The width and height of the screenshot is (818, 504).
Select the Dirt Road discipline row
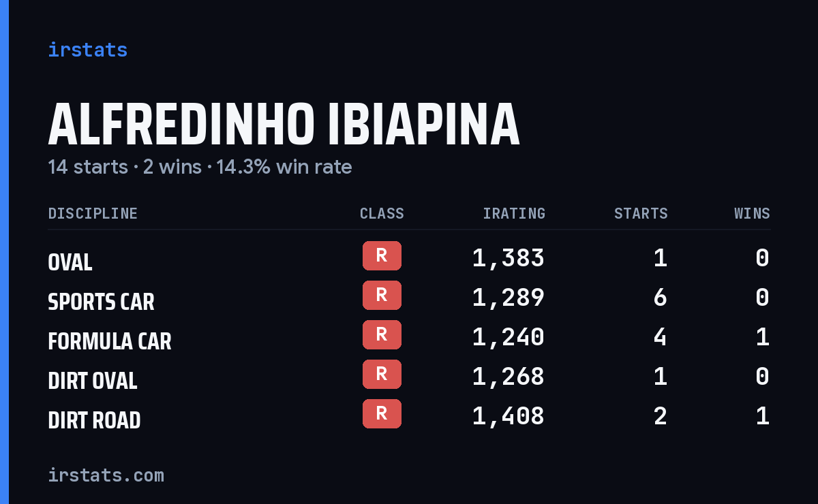pyautogui.click(x=409, y=416)
